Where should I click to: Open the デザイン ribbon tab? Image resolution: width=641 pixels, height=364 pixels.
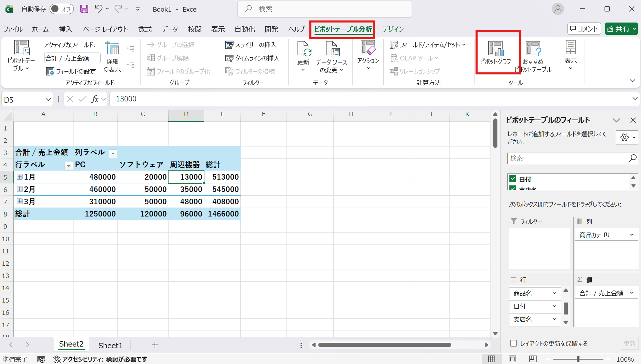pos(393,29)
